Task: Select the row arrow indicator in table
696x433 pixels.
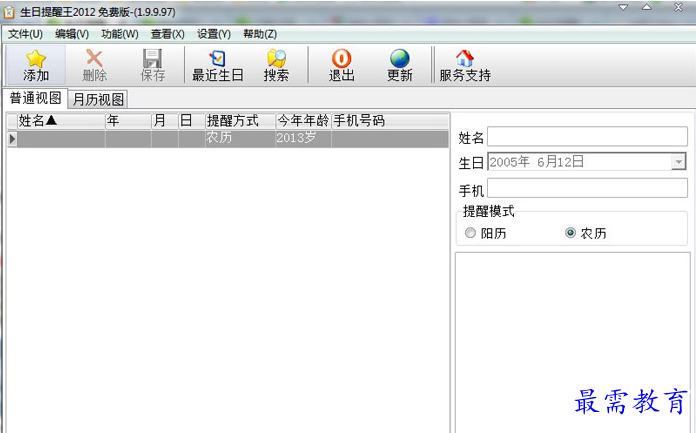Action: (x=12, y=139)
